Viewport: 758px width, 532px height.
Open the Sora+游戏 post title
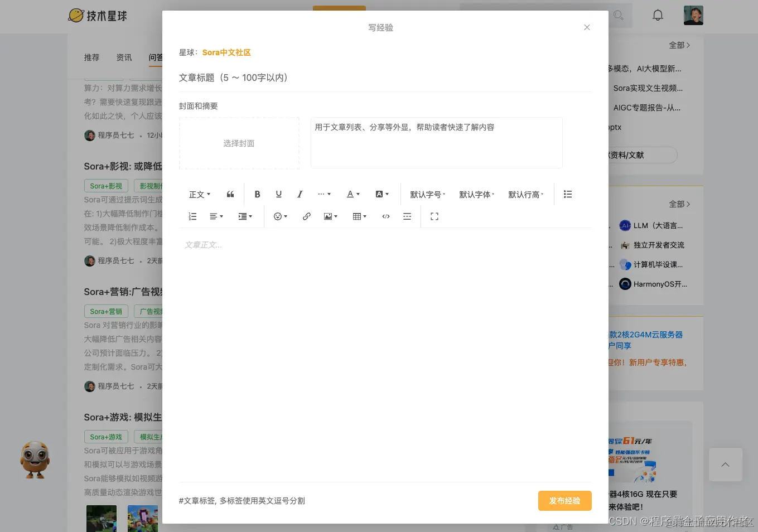click(x=123, y=417)
